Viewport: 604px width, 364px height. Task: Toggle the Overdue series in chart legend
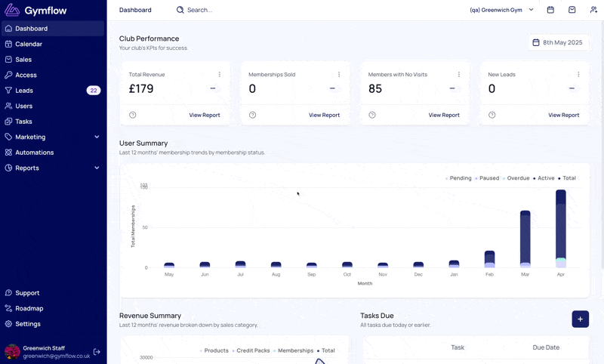[x=516, y=178]
